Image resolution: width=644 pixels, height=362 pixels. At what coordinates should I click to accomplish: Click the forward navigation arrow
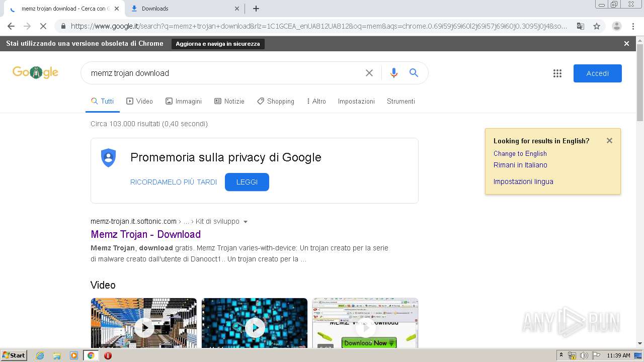click(x=27, y=26)
